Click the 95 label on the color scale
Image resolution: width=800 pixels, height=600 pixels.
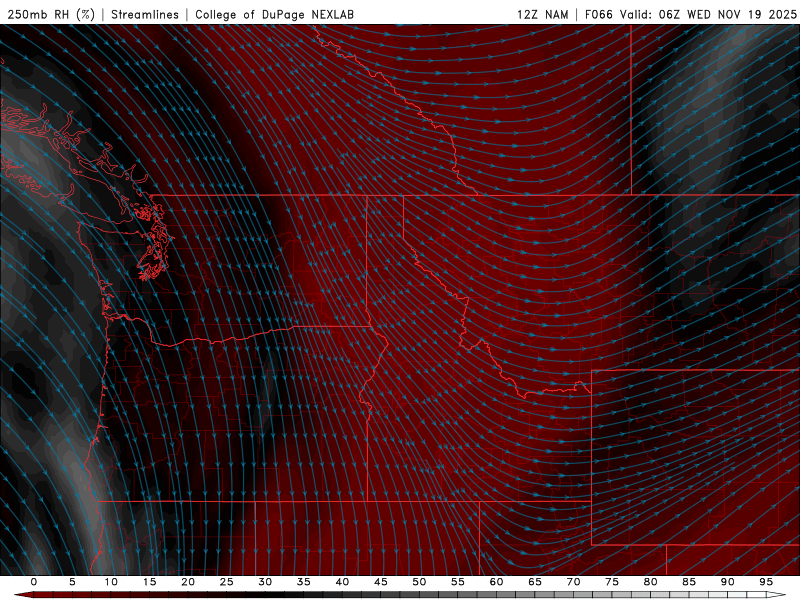coord(766,582)
